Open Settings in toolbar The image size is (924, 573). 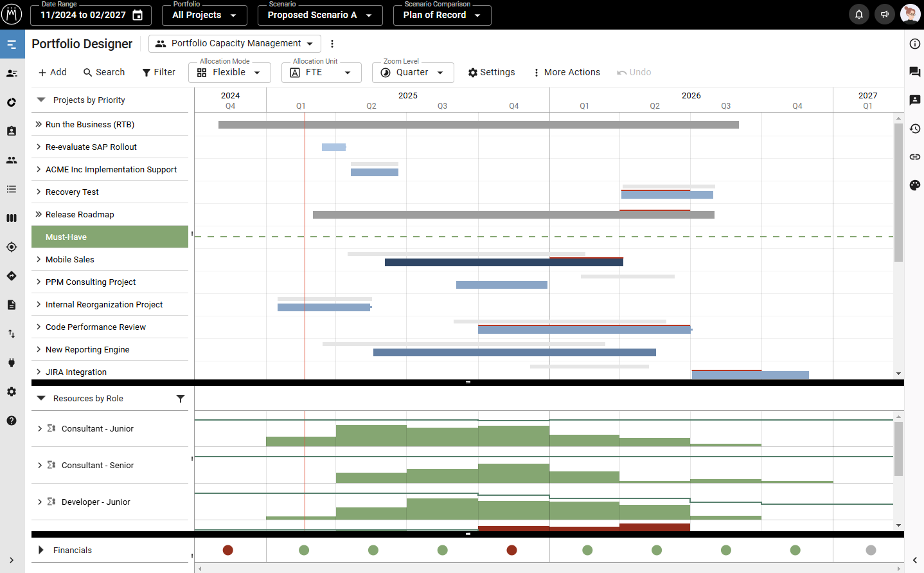tap(492, 73)
